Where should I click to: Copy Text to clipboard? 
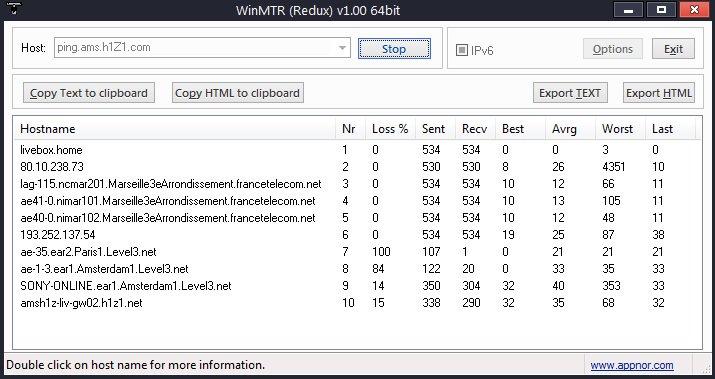[x=89, y=93]
